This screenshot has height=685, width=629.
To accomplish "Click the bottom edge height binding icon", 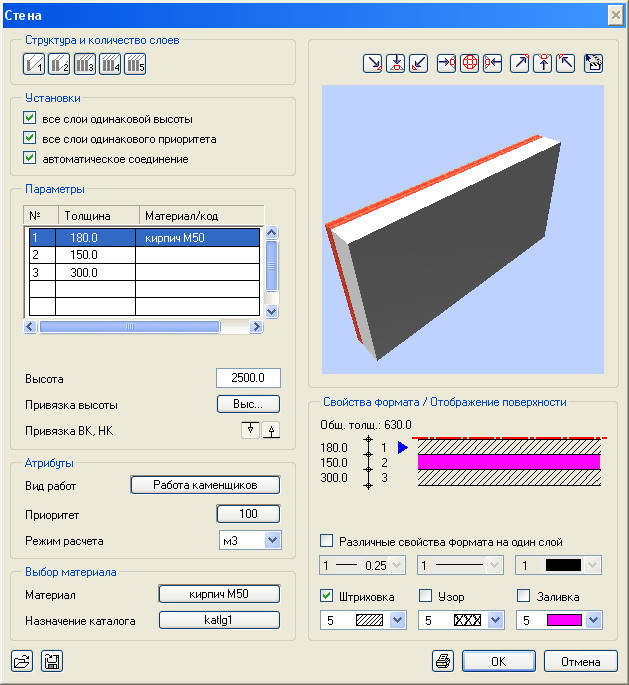I will [x=271, y=430].
